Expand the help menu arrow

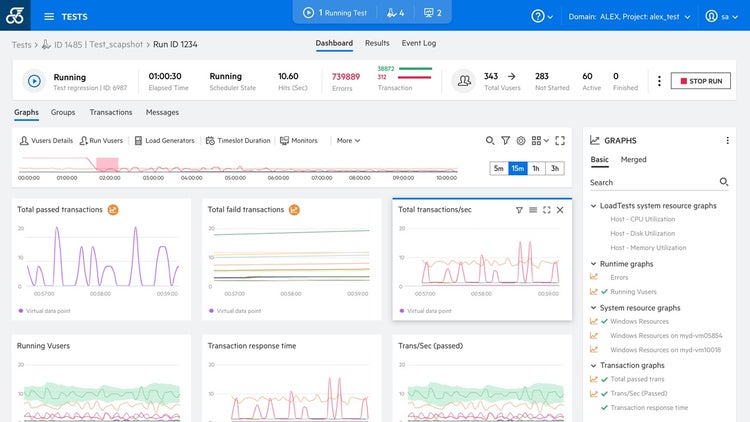[550, 17]
